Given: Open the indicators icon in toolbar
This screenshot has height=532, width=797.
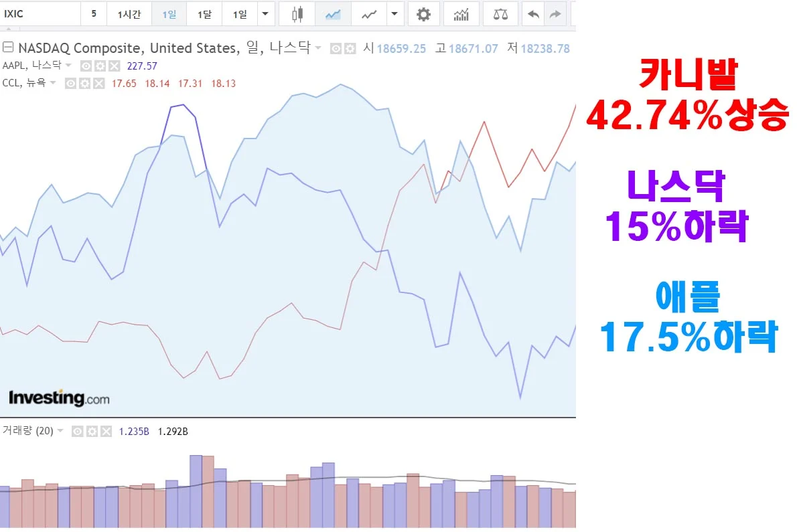Looking at the screenshot, I should pos(461,14).
